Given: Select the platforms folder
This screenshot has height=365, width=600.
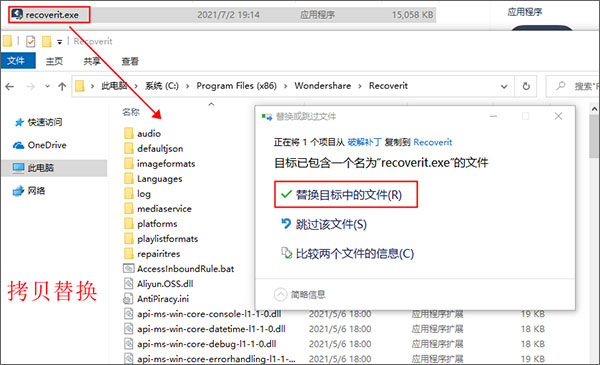Looking at the screenshot, I should point(151,223).
